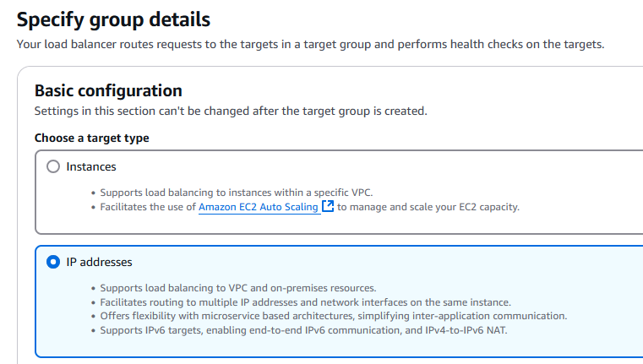Click the IPv6 targets and NAT bullet
Viewport: 643px width, 364px height.
(x=303, y=330)
